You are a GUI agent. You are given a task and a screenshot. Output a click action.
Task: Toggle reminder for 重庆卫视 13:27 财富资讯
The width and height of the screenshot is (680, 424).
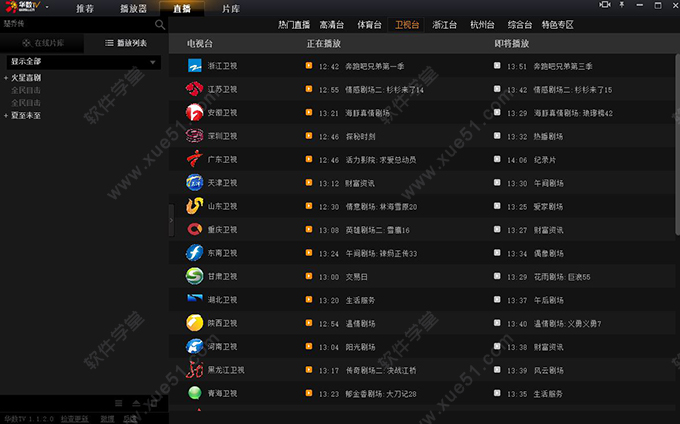point(497,229)
